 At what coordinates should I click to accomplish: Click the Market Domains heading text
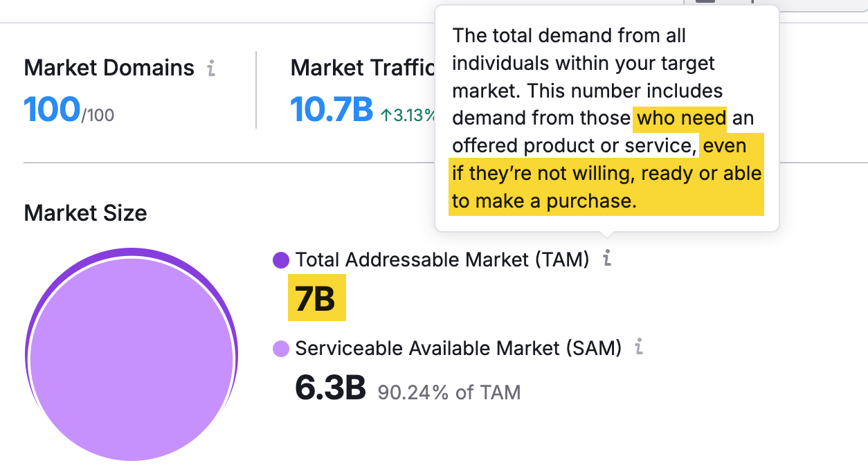108,67
